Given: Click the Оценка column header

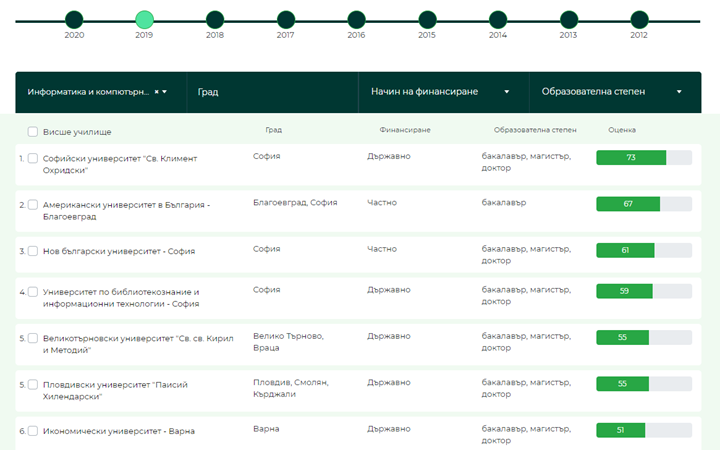Looking at the screenshot, I should tap(622, 130).
